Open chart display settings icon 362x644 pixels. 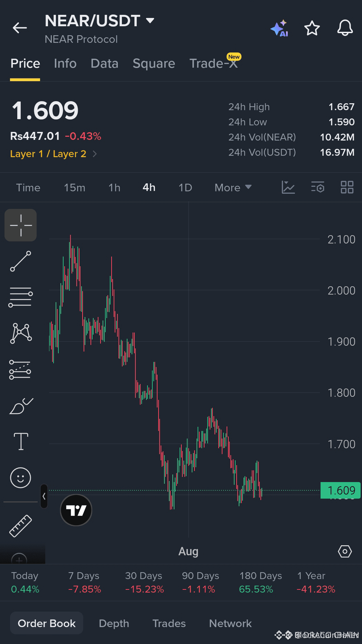(x=317, y=187)
